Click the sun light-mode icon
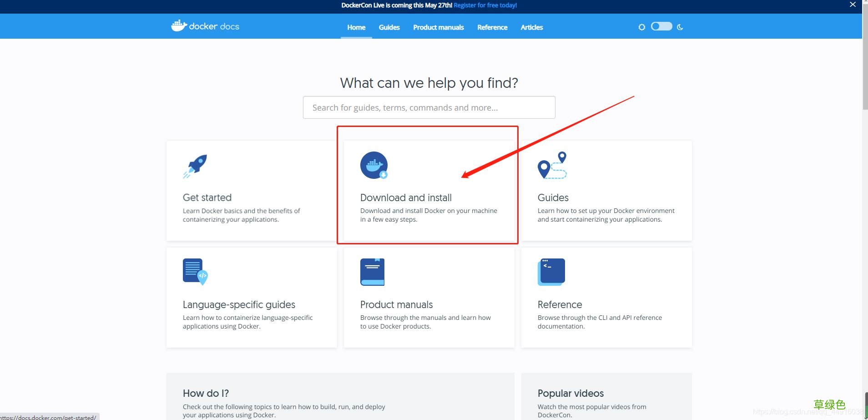868x420 pixels. click(641, 27)
